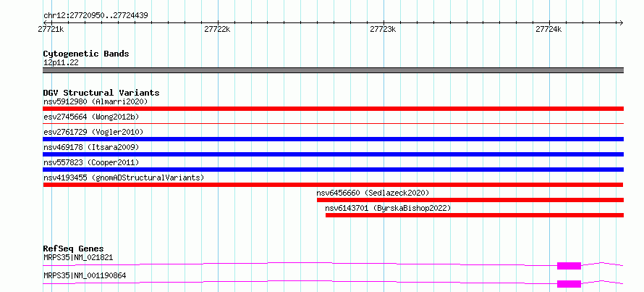Click the gray 12p11.22 cytogenetic band bar
Viewport: 644px width, 292px height.
(333, 70)
